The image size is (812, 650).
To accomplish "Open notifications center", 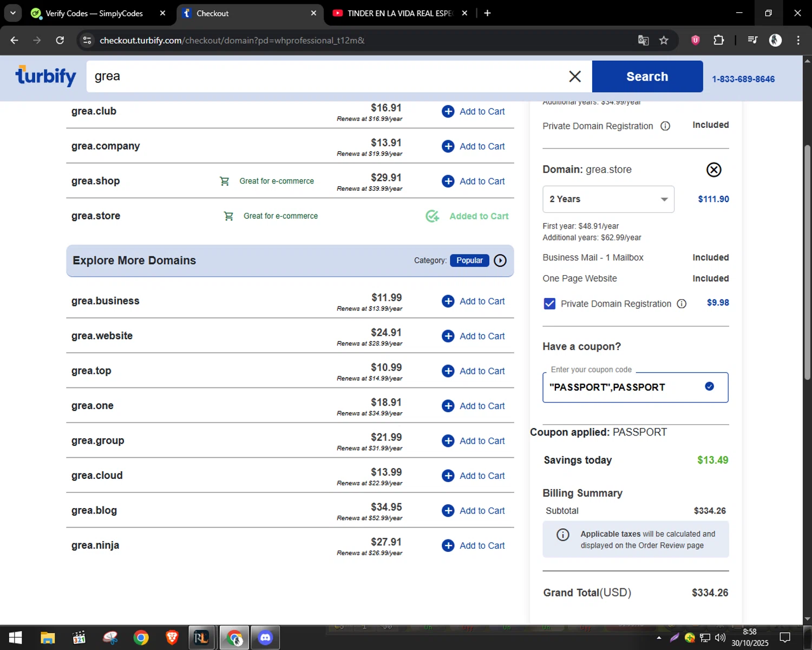I will 785,638.
